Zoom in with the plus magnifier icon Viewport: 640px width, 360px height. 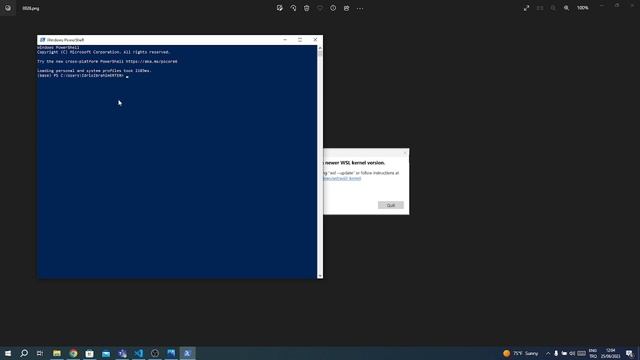[x=567, y=8]
